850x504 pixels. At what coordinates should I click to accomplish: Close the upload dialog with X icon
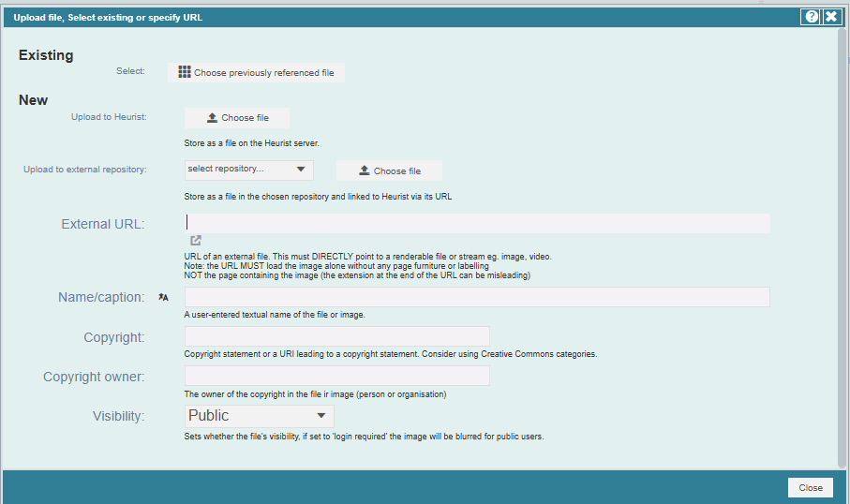(x=831, y=17)
